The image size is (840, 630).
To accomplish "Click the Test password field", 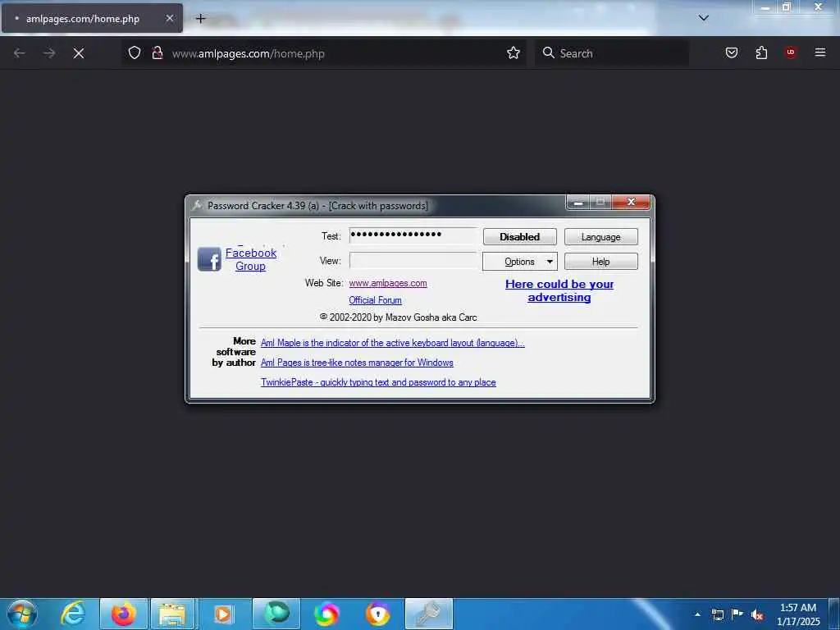I will (413, 235).
